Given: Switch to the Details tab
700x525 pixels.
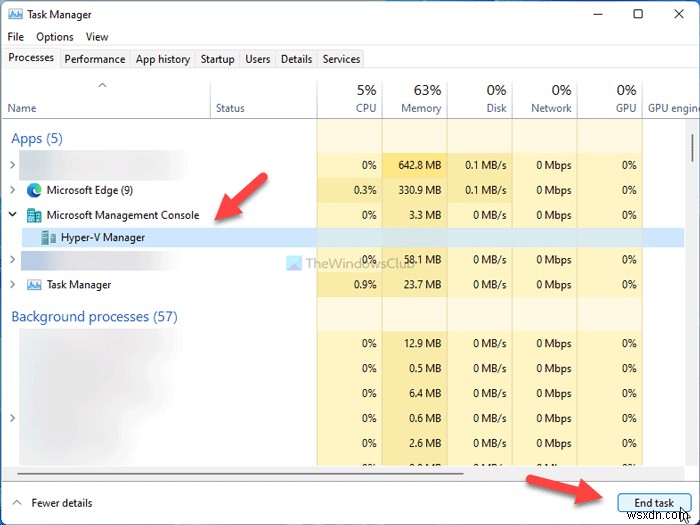Looking at the screenshot, I should tap(296, 59).
